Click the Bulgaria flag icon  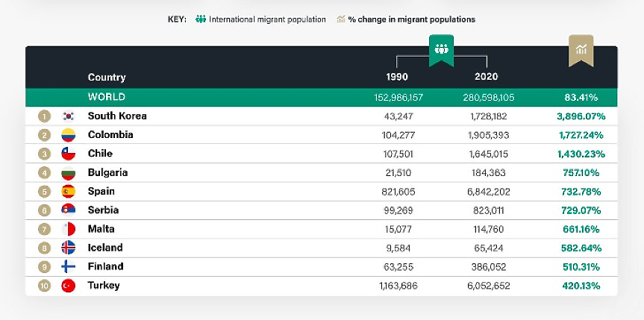click(68, 173)
